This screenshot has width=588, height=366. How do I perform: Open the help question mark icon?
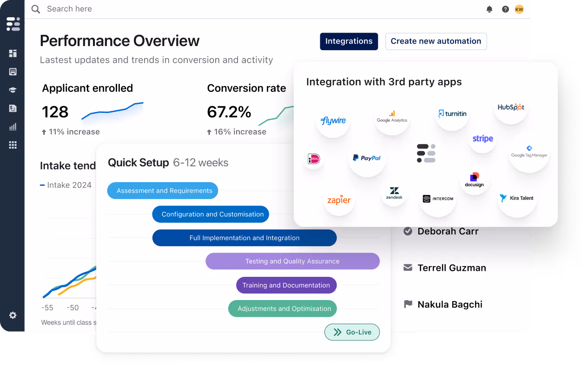(x=505, y=9)
